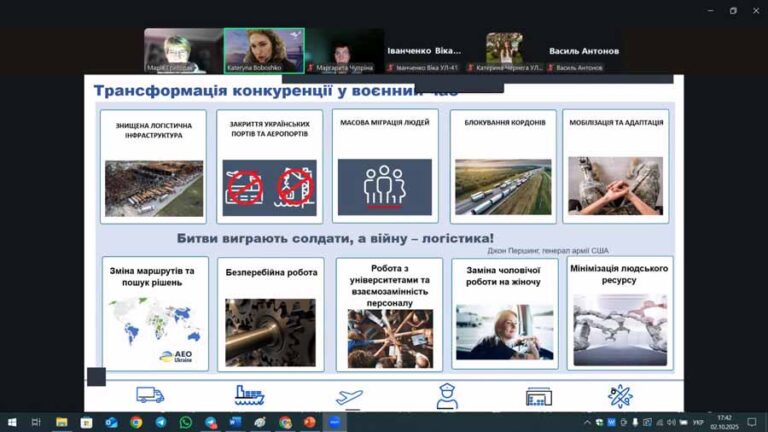Click the taskbar clock showing 17:42
Screen dimensions: 768x432
coord(724,422)
